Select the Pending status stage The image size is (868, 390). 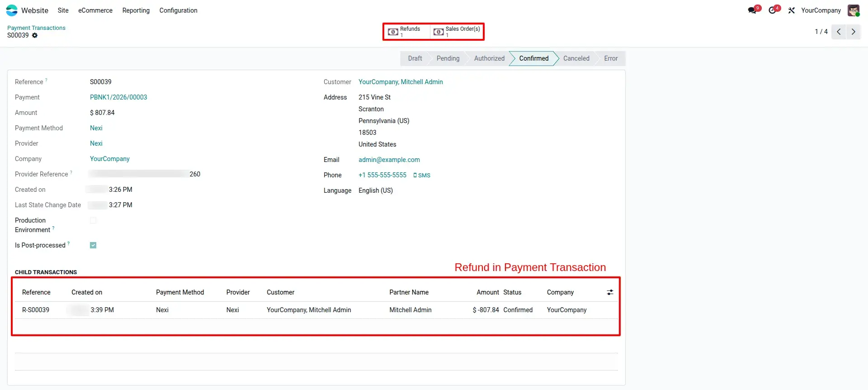click(448, 58)
